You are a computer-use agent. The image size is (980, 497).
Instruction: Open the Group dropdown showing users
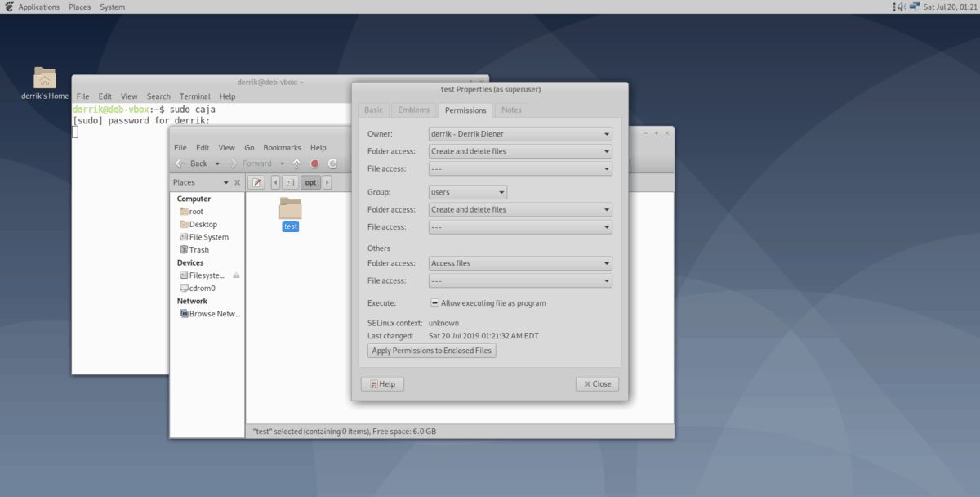(468, 192)
